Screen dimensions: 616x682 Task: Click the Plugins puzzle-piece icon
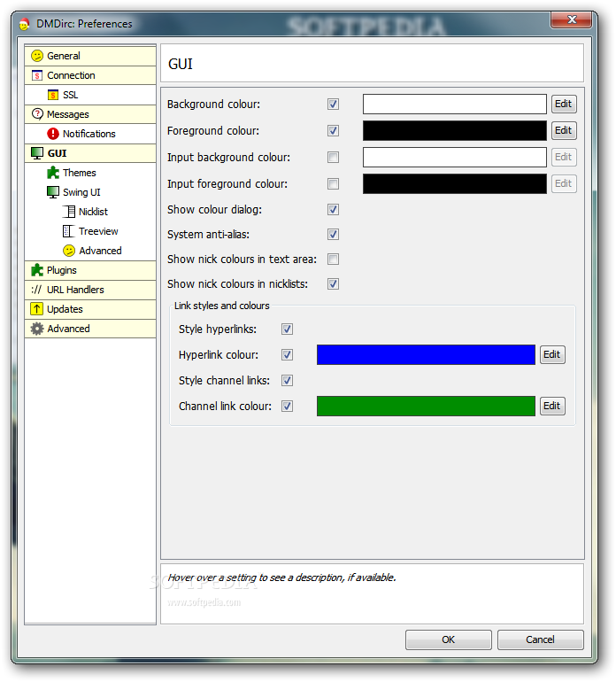point(37,270)
